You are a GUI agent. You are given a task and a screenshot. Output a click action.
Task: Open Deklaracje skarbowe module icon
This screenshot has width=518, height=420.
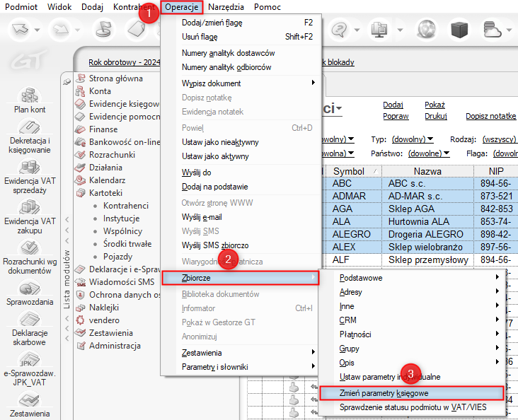pos(30,320)
